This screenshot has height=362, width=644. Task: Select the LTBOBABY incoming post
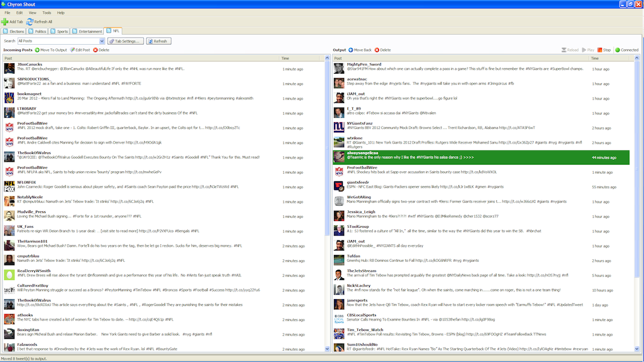pos(164,113)
